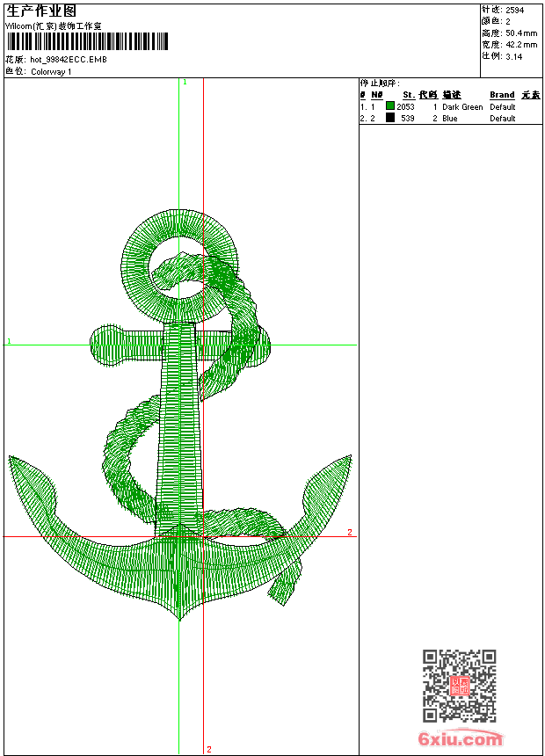Click the Brand column header
This screenshot has height=756, width=545.
502,95
